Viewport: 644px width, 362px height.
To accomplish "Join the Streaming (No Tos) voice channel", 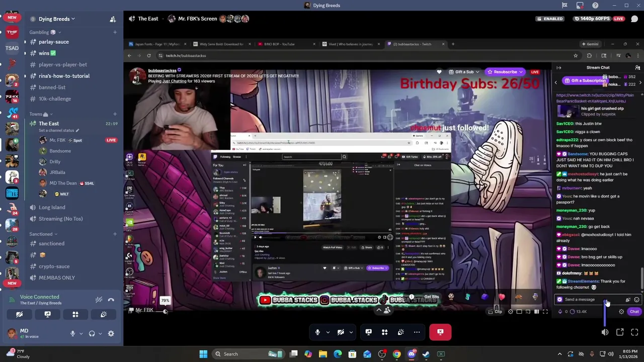I will (x=60, y=219).
